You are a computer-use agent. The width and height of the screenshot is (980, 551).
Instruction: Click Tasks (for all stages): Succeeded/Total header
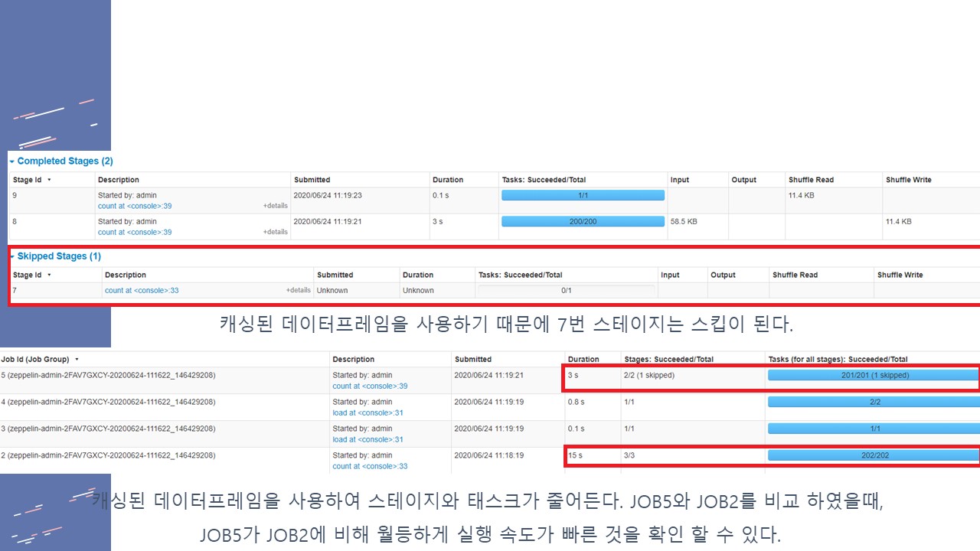(x=838, y=359)
